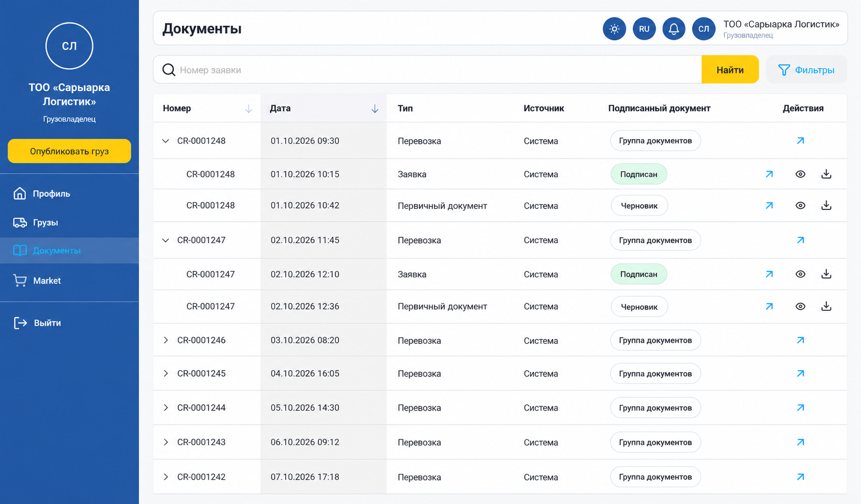The image size is (861, 504).
Task: Preview the 01.10.2026 10:15 Заявка via eye icon
Action: (800, 174)
